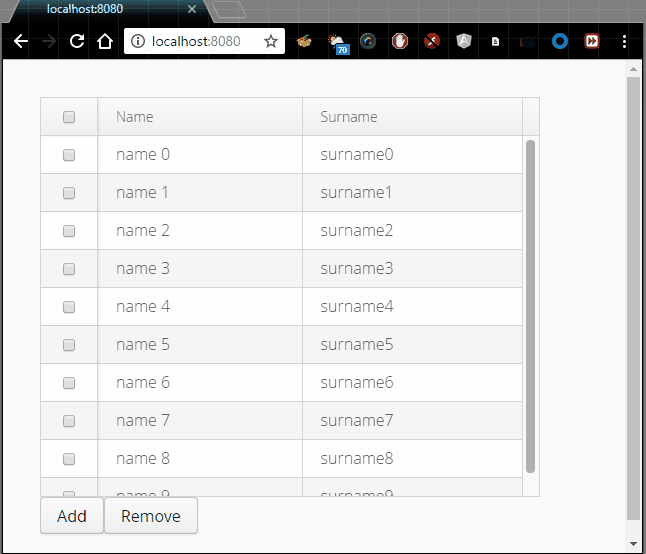Sort by the Surname column header
Image resolution: width=646 pixels, height=554 pixels.
(x=412, y=117)
